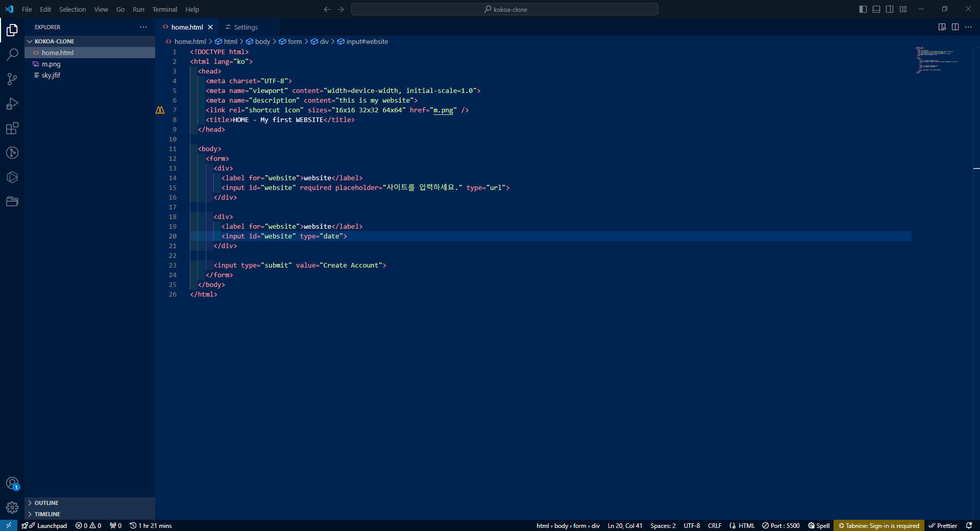The width and height of the screenshot is (980, 531).
Task: Click the ports forwarded indicator showing 0
Action: click(115, 525)
